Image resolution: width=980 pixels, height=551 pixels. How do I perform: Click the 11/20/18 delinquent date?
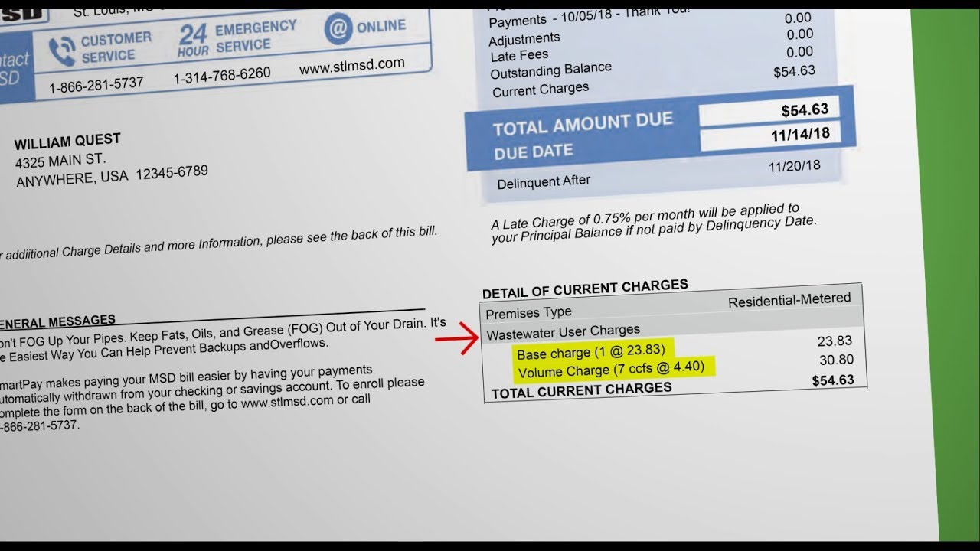click(794, 166)
